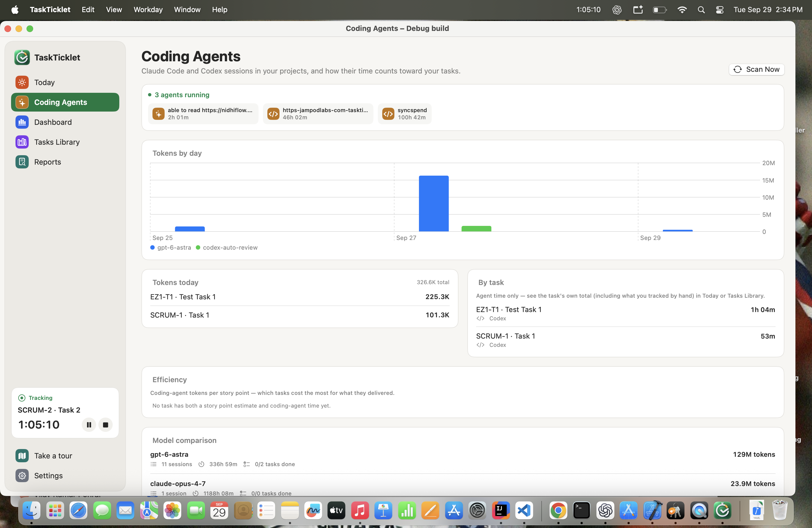Click the Scan Now button

coord(756,69)
